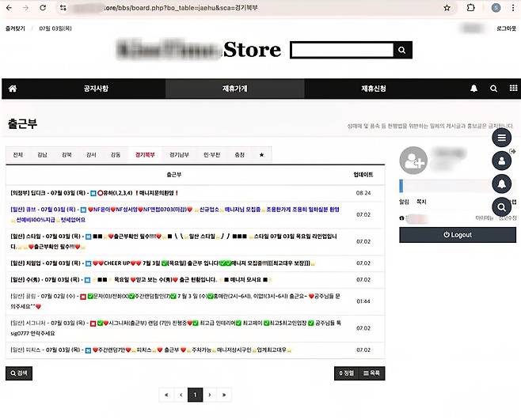Go to the previous page arrow
This screenshot has height=420, width=521.
[181, 395]
